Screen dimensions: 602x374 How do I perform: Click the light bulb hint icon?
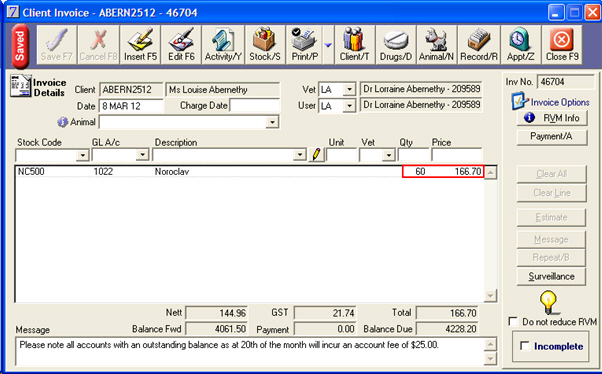[x=548, y=302]
